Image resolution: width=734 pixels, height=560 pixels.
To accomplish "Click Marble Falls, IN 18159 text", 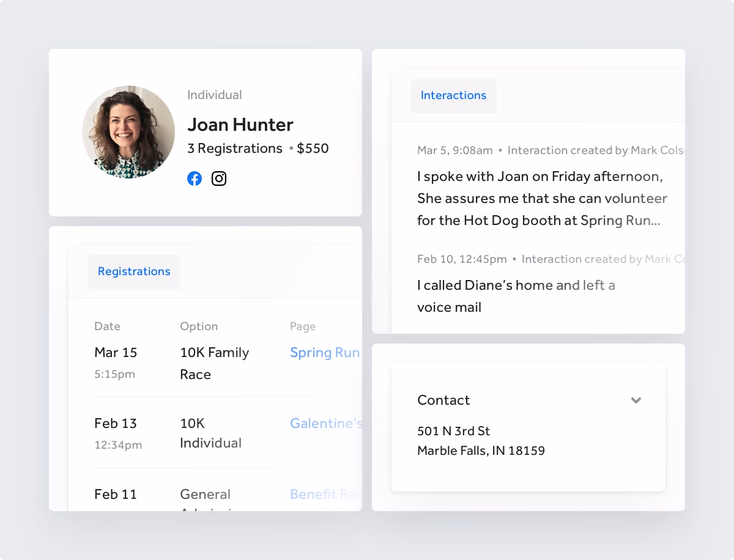I will pyautogui.click(x=481, y=451).
